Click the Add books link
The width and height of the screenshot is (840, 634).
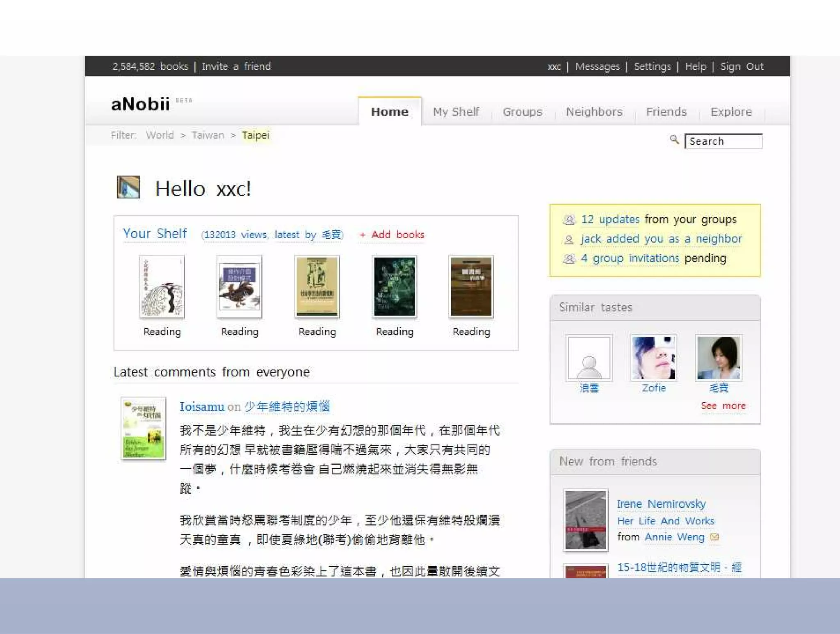pos(392,235)
